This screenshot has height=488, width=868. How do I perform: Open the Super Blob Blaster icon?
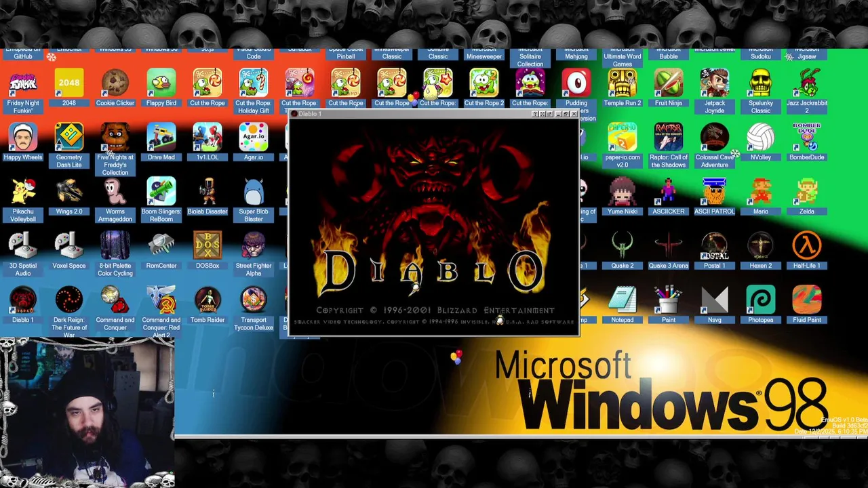pyautogui.click(x=254, y=192)
